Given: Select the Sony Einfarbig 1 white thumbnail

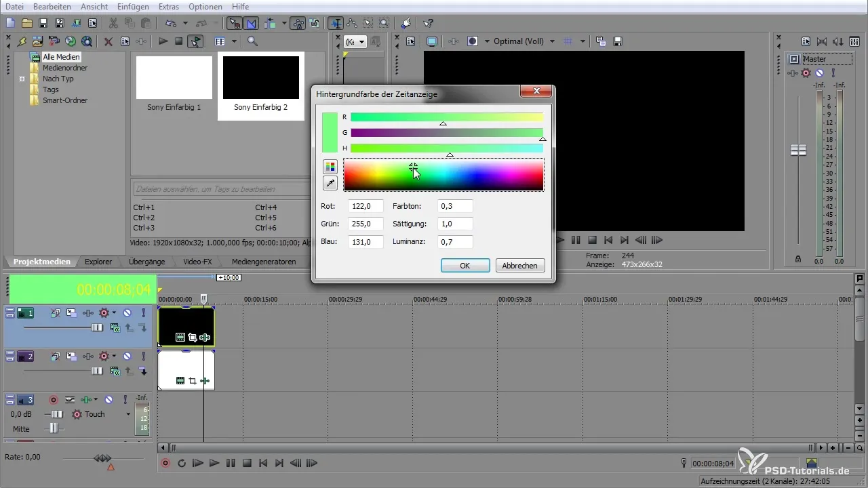Looking at the screenshot, I should point(174,78).
